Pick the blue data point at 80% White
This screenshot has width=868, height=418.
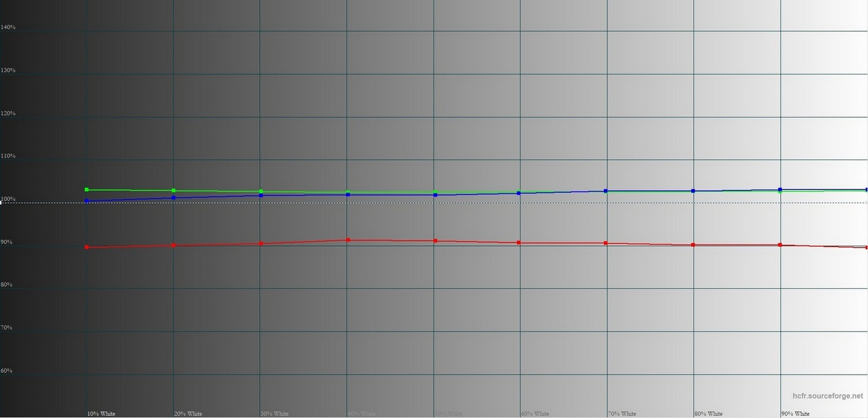693,191
